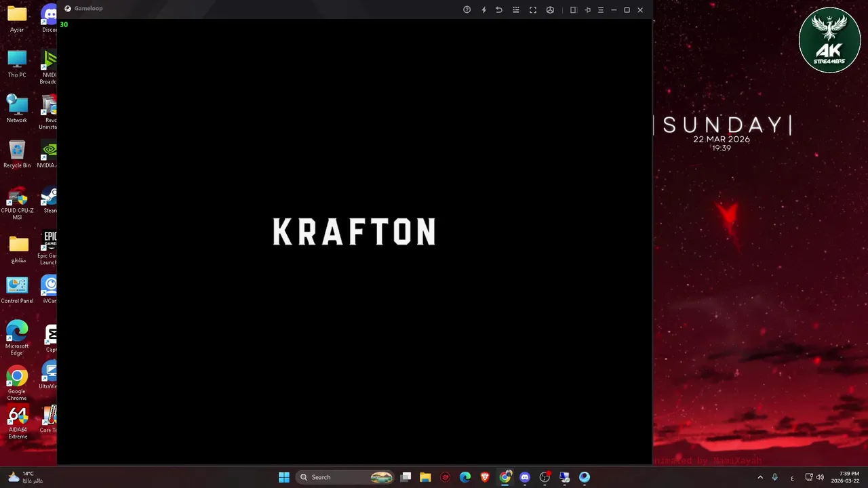Click the red circular app taskbar icon
Screen dimensions: 868x488
pos(445,477)
